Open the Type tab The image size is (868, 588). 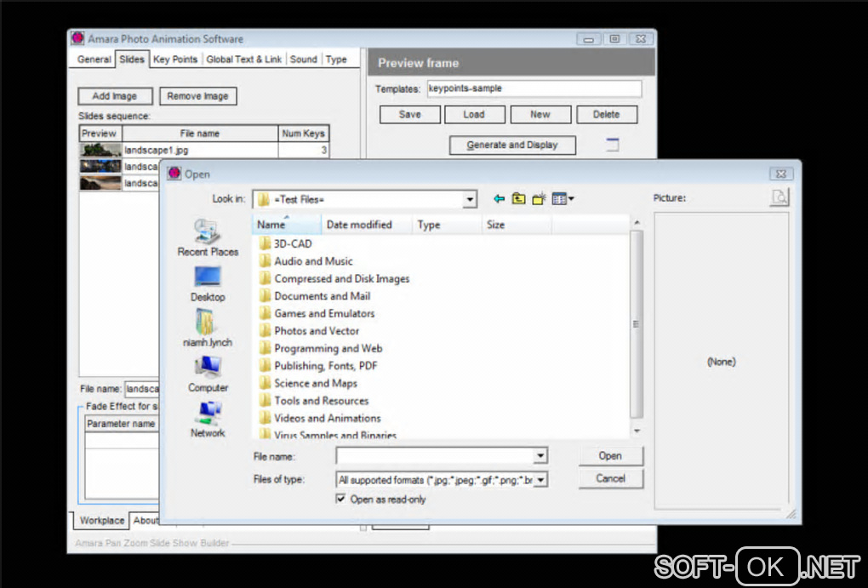click(336, 60)
